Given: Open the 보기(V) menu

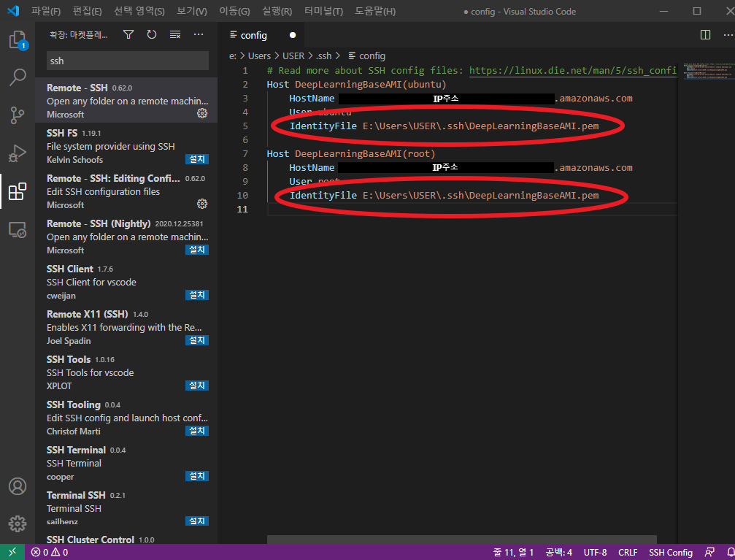Looking at the screenshot, I should click(192, 11).
